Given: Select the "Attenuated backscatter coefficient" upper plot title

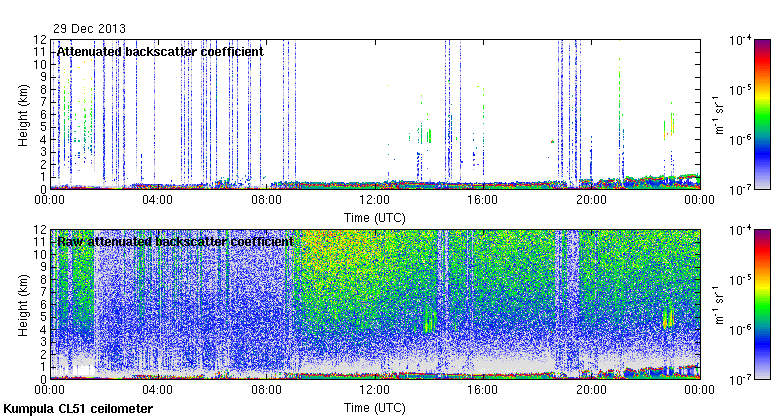Looking at the screenshot, I should point(160,52).
